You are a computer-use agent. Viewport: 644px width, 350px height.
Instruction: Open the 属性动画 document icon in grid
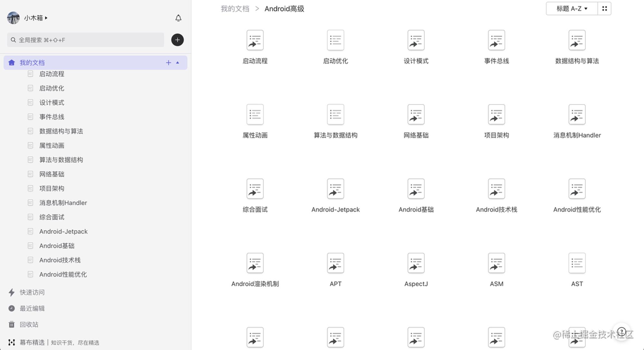click(255, 114)
